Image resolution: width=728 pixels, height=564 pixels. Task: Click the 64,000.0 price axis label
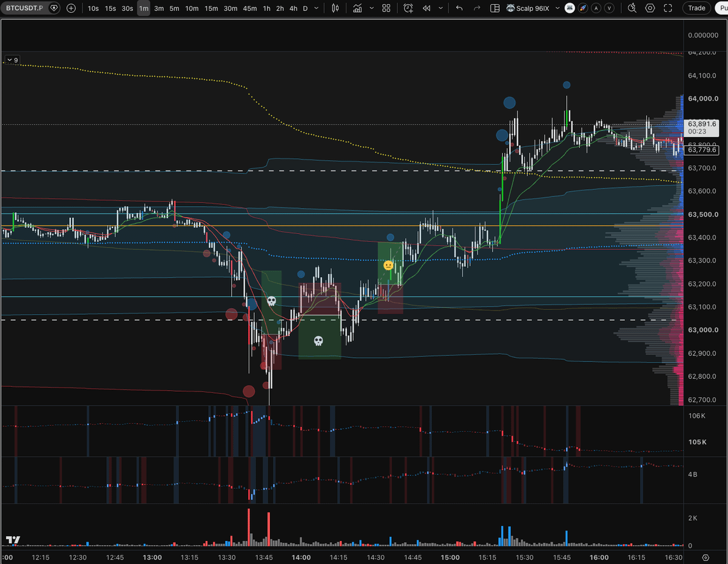[x=703, y=98]
